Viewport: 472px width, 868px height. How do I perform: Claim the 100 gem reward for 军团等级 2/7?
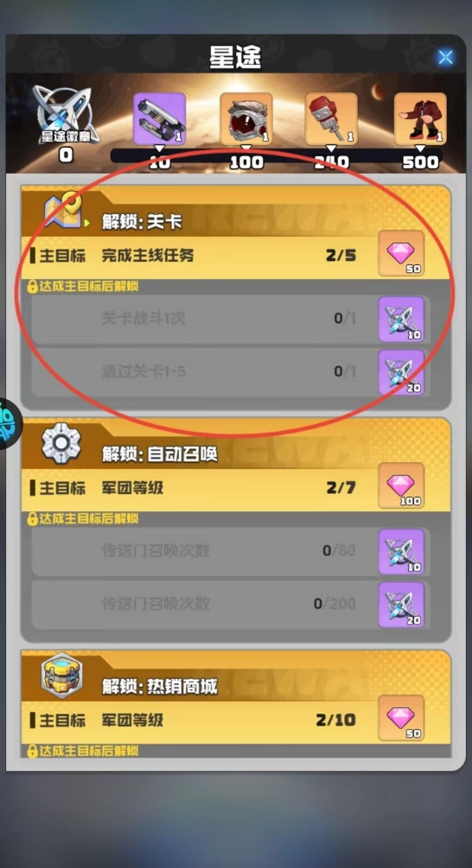click(401, 486)
